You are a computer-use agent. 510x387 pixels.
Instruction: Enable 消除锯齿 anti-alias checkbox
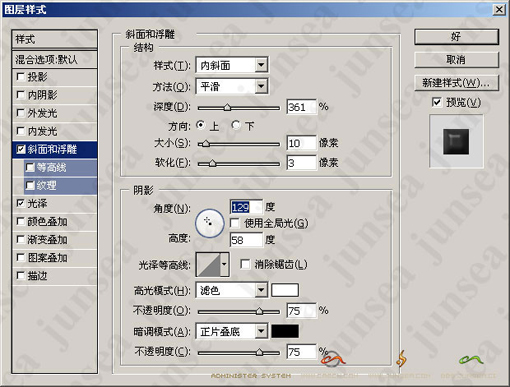point(245,264)
